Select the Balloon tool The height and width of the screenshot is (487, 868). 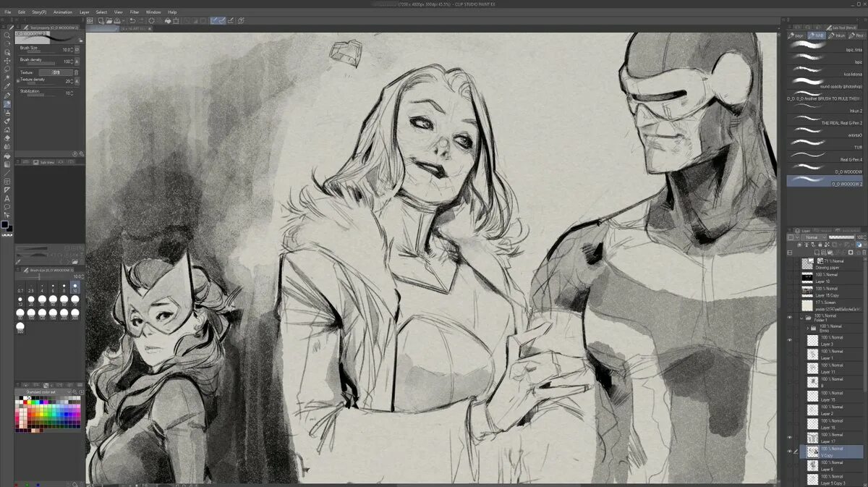(7, 207)
